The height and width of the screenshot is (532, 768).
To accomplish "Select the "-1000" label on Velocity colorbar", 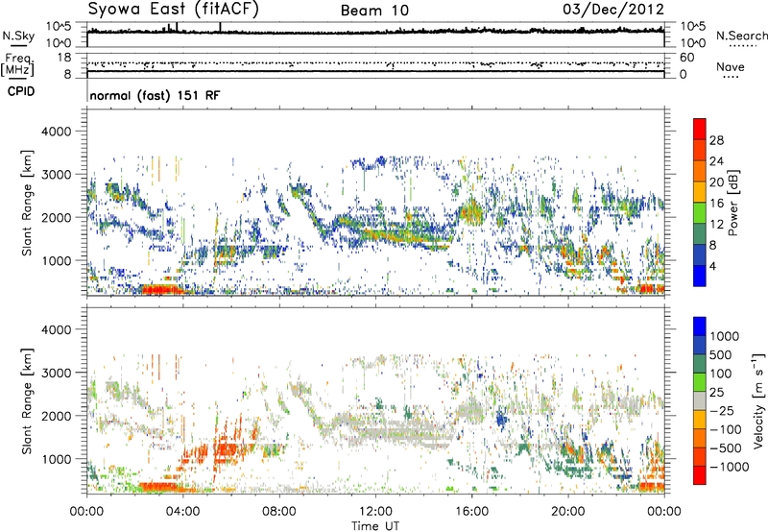I will click(729, 467).
